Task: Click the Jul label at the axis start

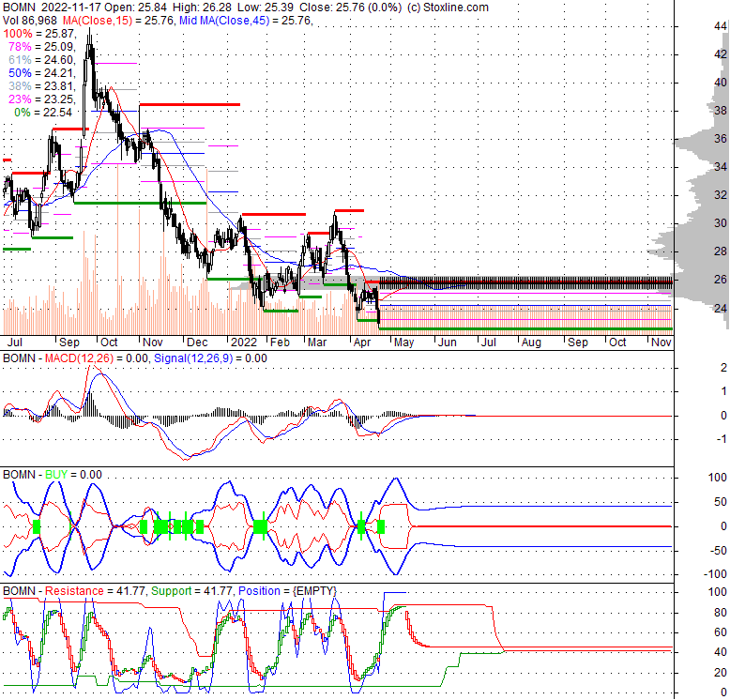Action: (x=15, y=342)
